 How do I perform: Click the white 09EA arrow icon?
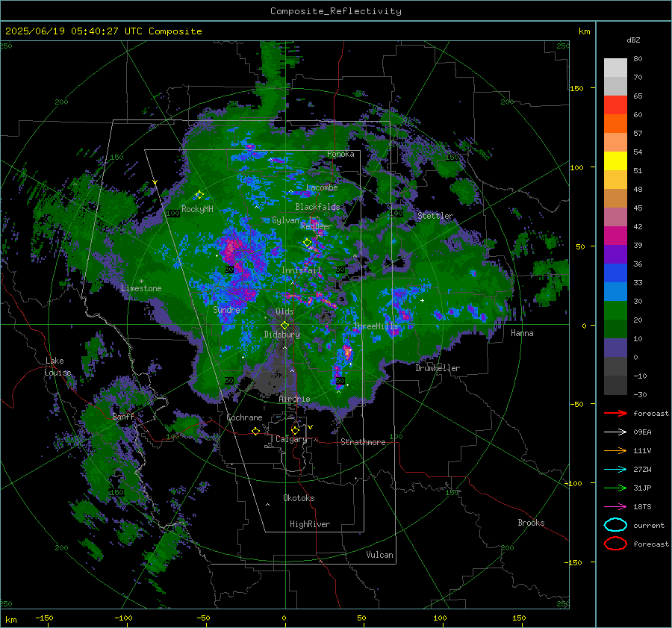(x=615, y=432)
